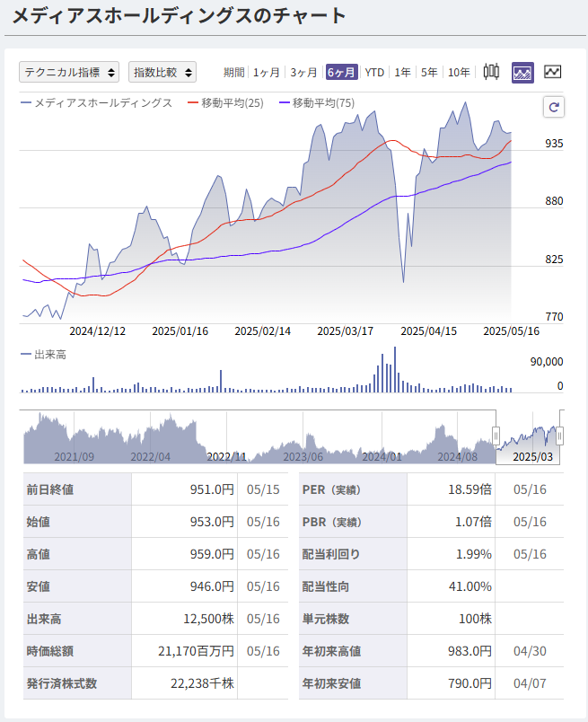Screen dimensions: 588x722
Task: Click the chart refresh button
Action: click(x=554, y=107)
